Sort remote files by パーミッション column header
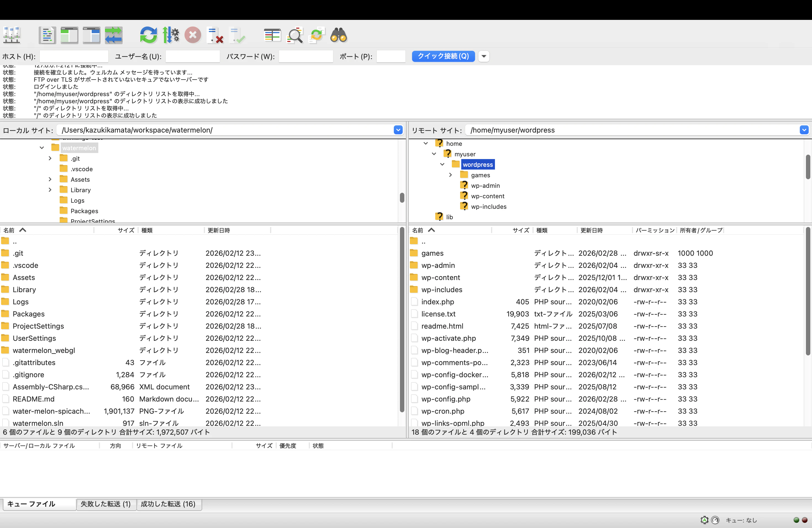The height and width of the screenshot is (528, 812). (x=654, y=230)
